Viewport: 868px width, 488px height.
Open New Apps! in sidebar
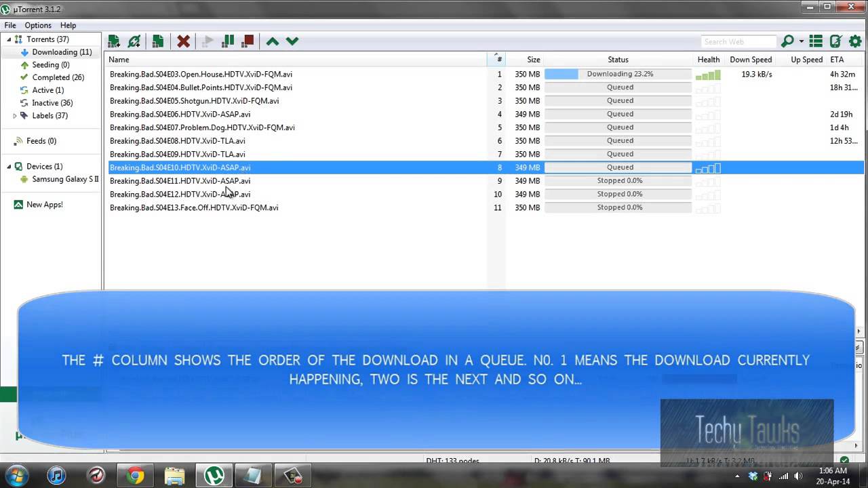pos(45,205)
